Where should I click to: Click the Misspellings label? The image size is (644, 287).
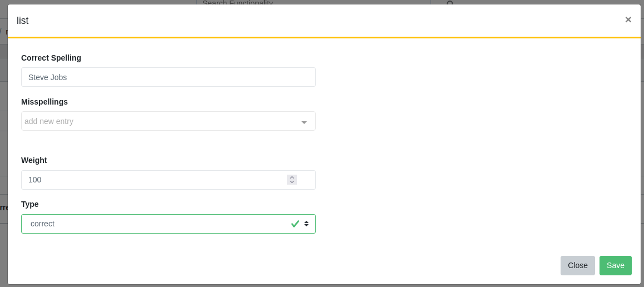pos(44,102)
